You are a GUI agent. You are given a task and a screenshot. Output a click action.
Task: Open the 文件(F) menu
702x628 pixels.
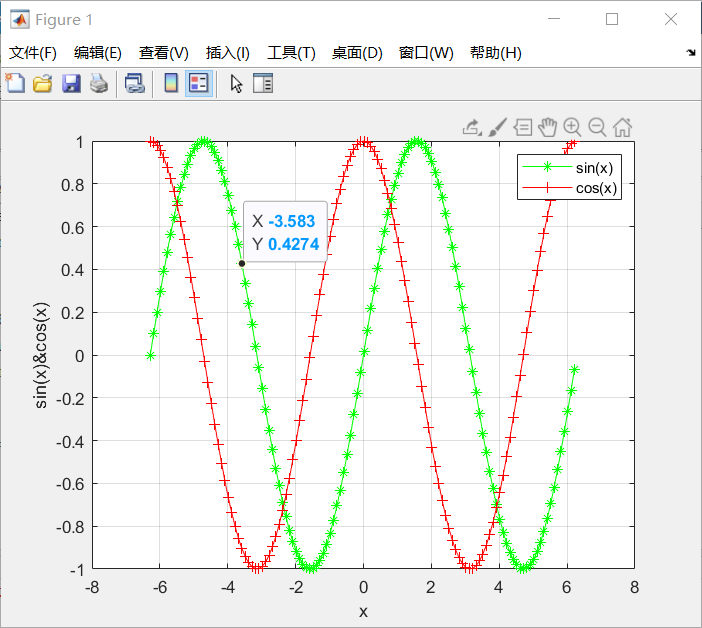point(33,53)
